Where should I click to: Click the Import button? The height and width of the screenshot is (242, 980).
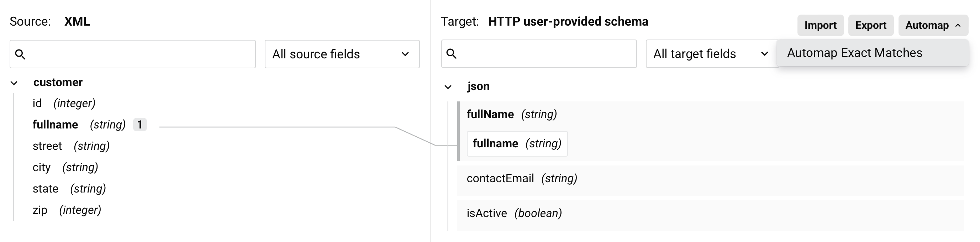pos(820,26)
